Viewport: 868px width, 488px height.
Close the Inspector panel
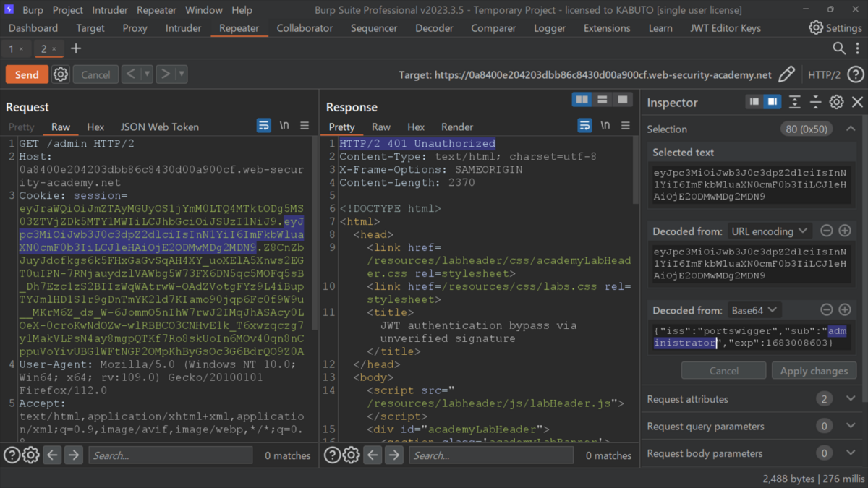857,102
